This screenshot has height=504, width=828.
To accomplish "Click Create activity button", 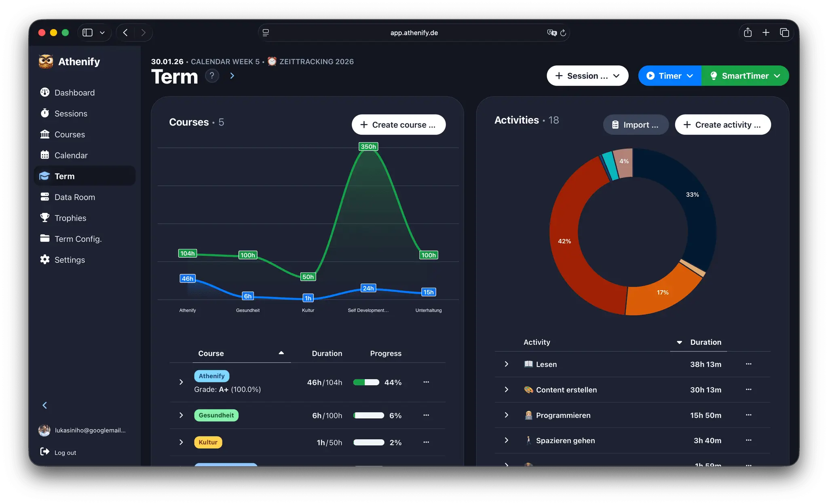I will [x=723, y=124].
